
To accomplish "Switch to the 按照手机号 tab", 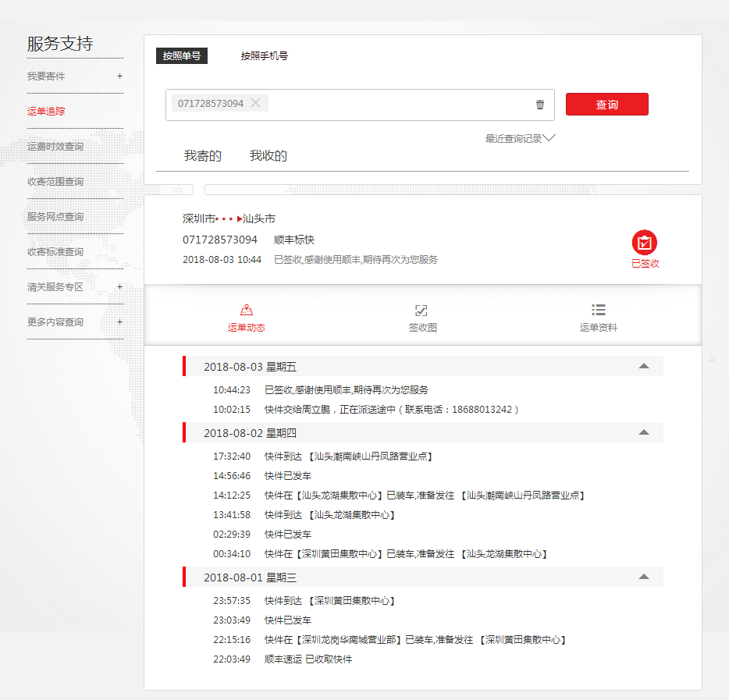I will point(264,55).
